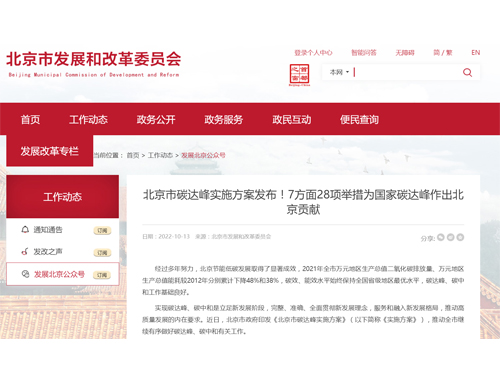Open 工作动态 in the main navigation
500x375 pixels.
pos(88,119)
